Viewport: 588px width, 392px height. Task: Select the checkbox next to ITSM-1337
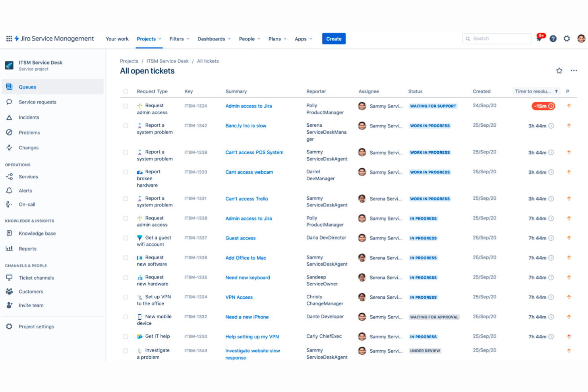pos(126,238)
